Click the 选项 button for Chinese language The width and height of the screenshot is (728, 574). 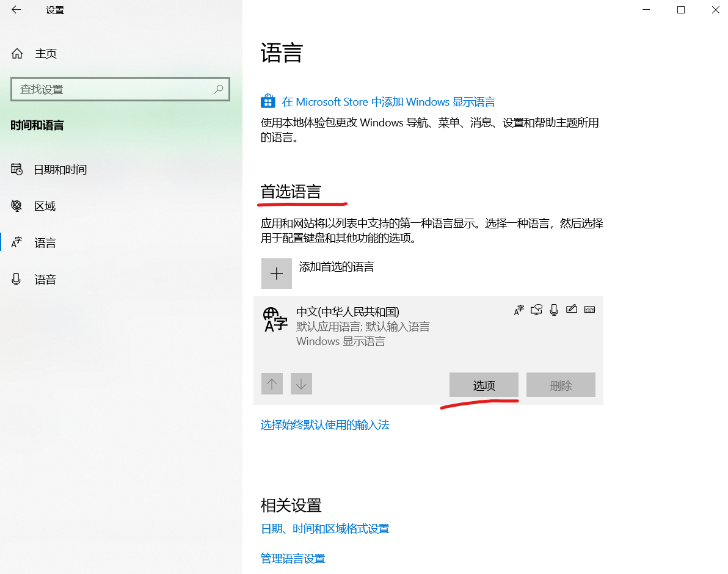click(x=483, y=385)
